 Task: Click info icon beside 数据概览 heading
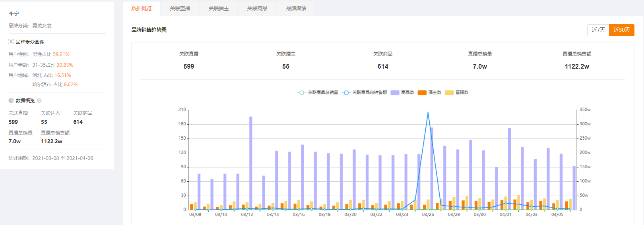(39, 100)
